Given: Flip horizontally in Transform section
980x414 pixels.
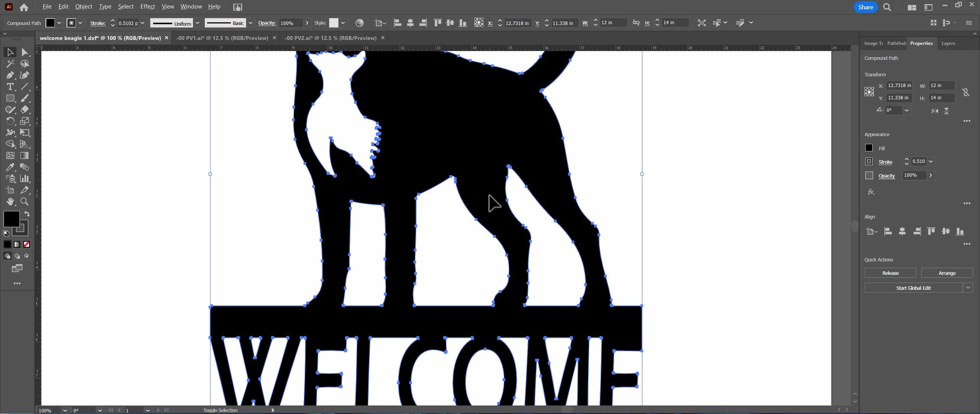Looking at the screenshot, I should click(935, 111).
